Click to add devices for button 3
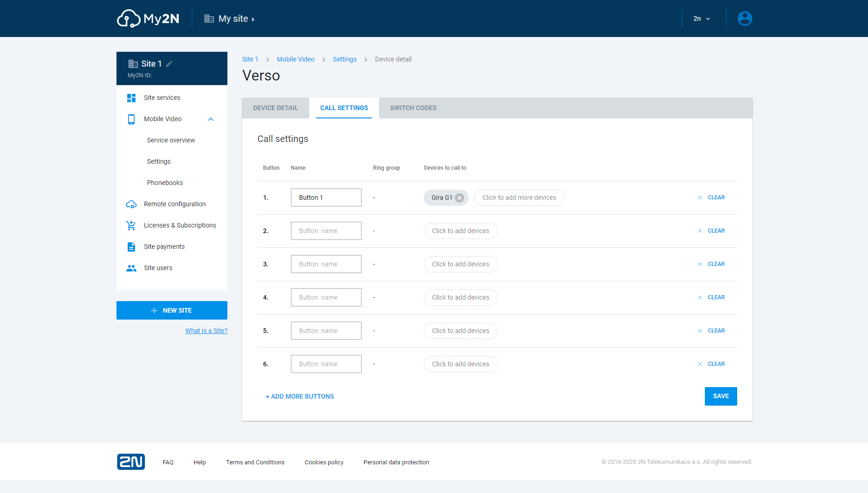 tap(460, 265)
